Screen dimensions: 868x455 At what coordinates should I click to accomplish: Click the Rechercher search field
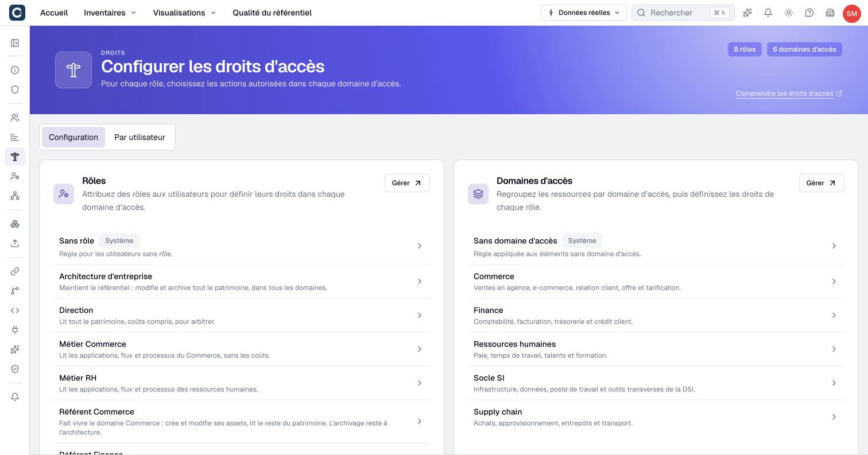tap(683, 13)
